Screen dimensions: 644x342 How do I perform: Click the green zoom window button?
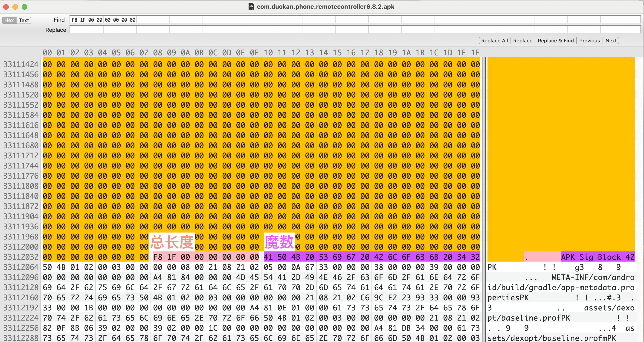[24, 7]
